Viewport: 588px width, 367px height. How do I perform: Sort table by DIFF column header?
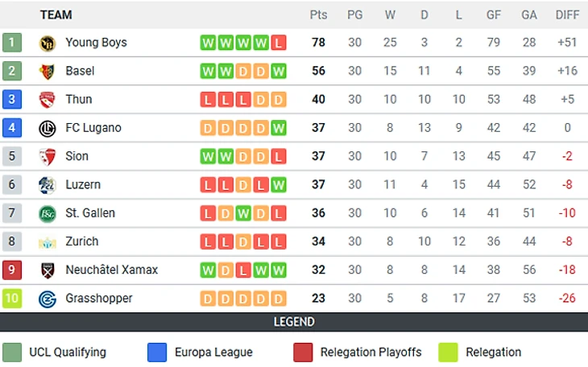click(x=567, y=14)
